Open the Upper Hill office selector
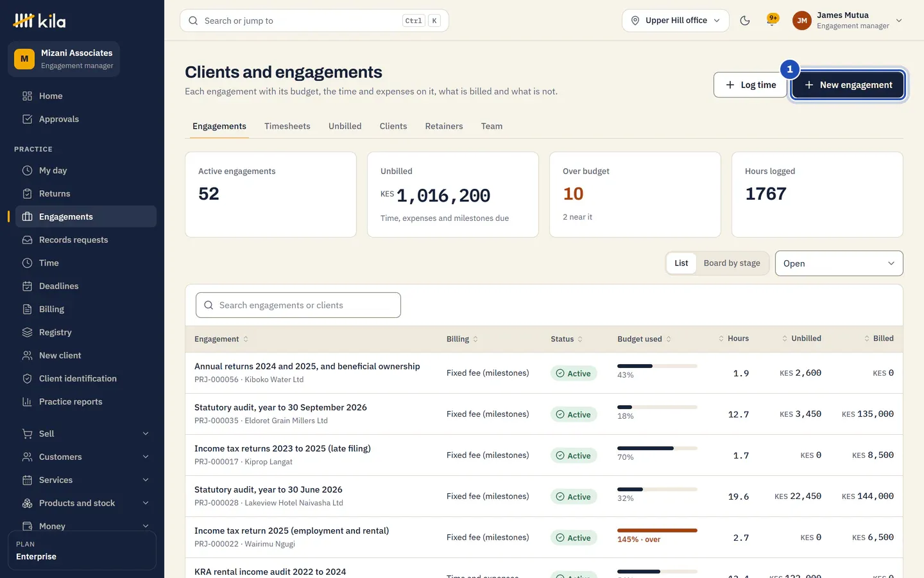The height and width of the screenshot is (578, 924). point(676,21)
